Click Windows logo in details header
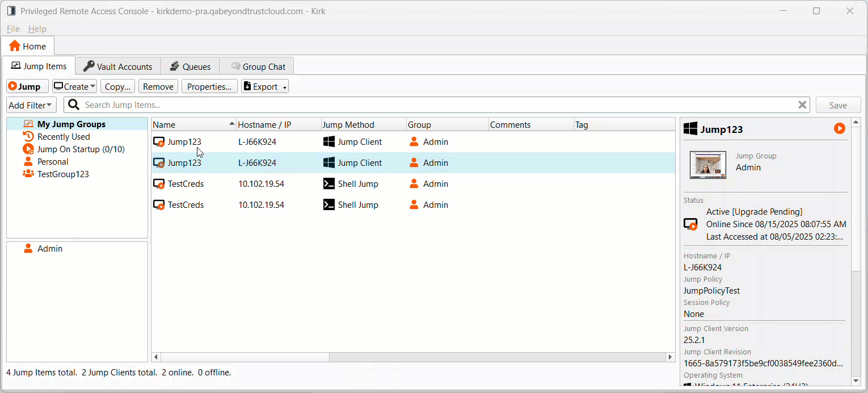The height and width of the screenshot is (393, 868). tap(690, 129)
